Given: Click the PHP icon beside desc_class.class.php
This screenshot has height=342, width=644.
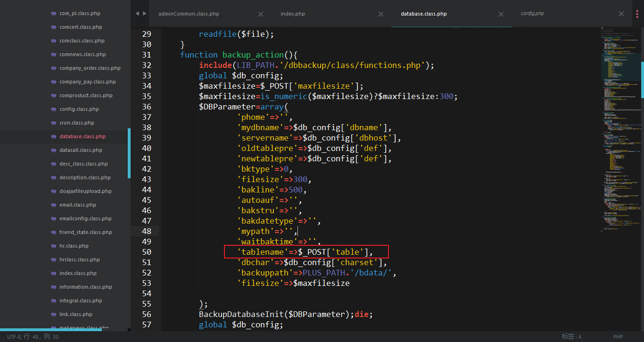Looking at the screenshot, I should (x=53, y=164).
